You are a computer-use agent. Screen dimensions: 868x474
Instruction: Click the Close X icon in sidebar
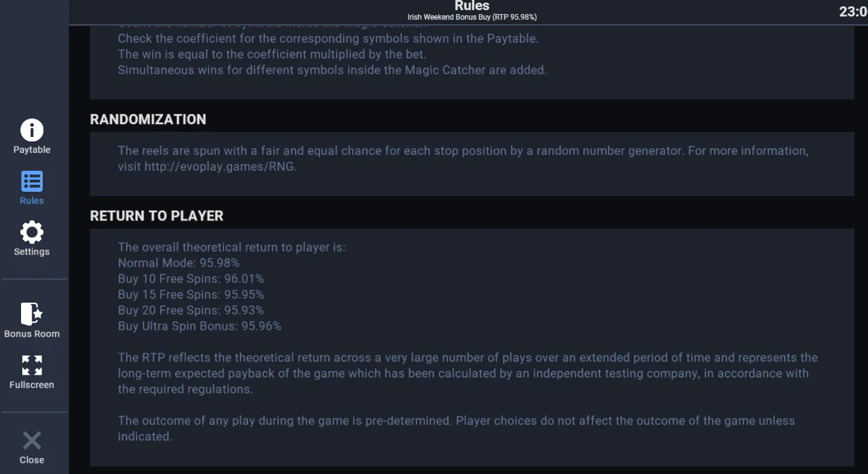pos(32,440)
